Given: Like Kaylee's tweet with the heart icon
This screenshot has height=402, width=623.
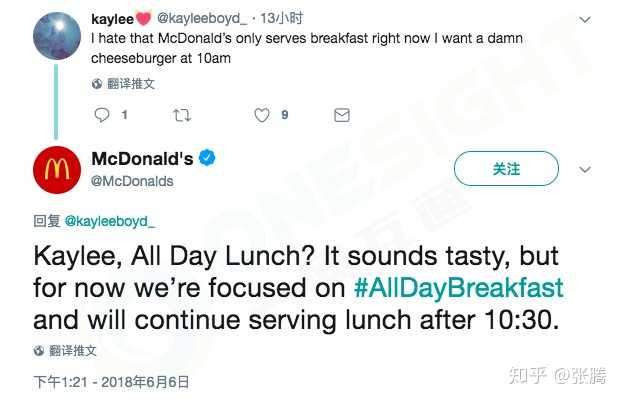Looking at the screenshot, I should click(261, 115).
